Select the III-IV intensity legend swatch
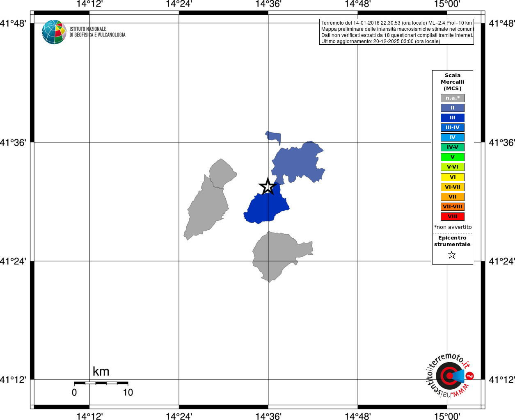Screen dimensions: 515x420 pos(453,128)
